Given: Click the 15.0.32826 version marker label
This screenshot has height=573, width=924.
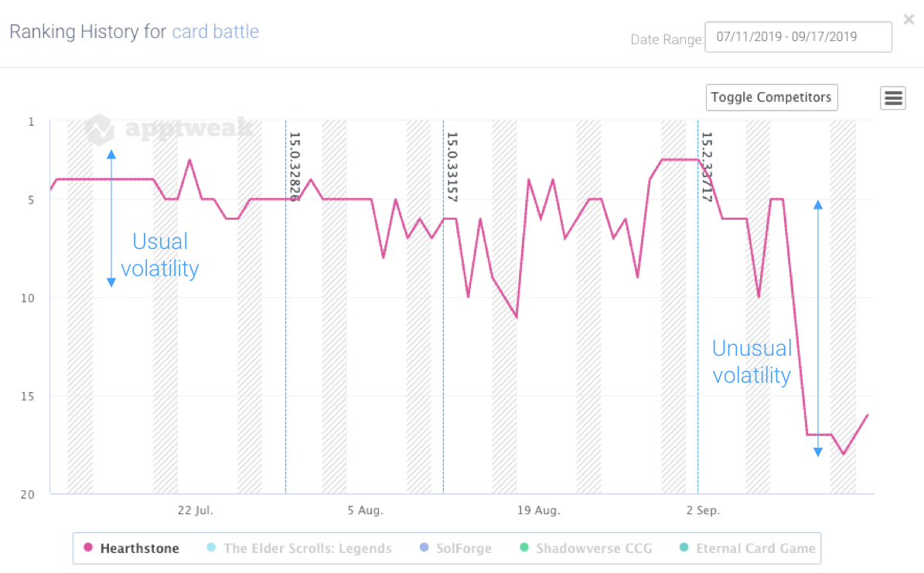Looking at the screenshot, I should pyautogui.click(x=295, y=166).
